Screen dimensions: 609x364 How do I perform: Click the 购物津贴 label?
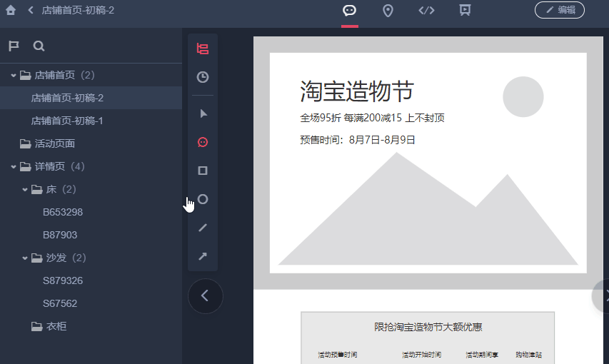pyautogui.click(x=528, y=355)
